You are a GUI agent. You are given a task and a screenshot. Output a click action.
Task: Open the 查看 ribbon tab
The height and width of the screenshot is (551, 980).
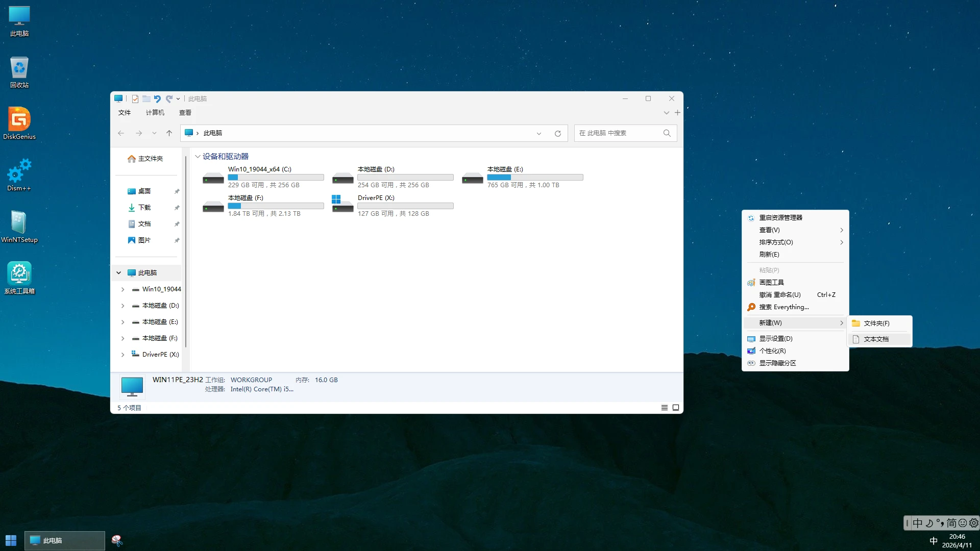185,113
